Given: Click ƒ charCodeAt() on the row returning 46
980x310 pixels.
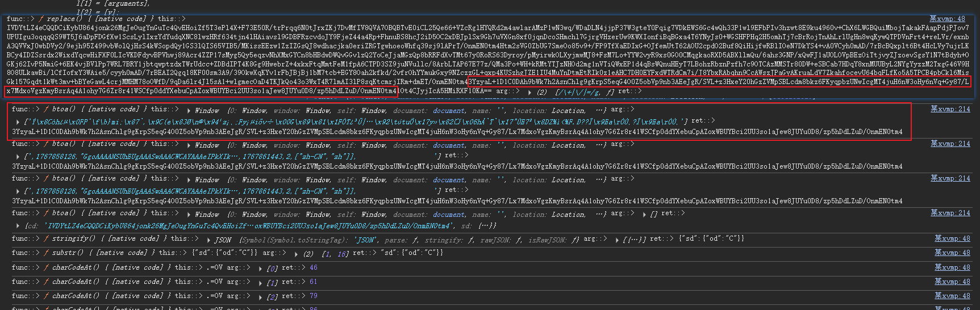Looking at the screenshot, I should (x=72, y=267).
